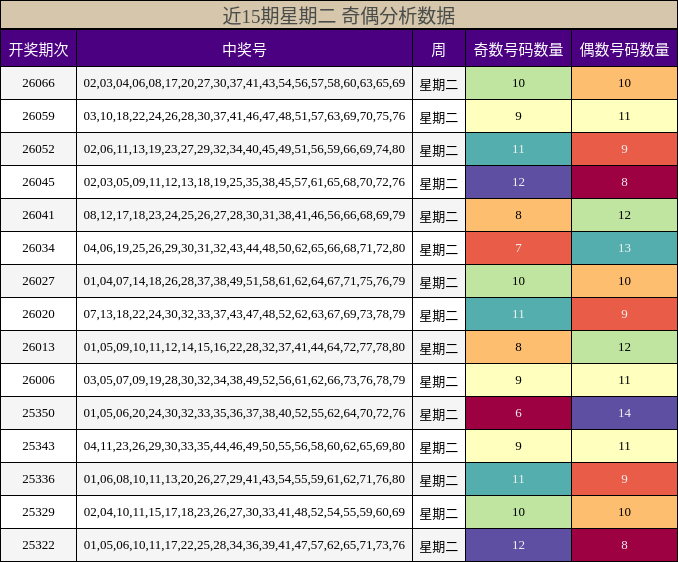678x562 pixels.
Task: Click even count 14 in row 25350
Action: coord(624,413)
